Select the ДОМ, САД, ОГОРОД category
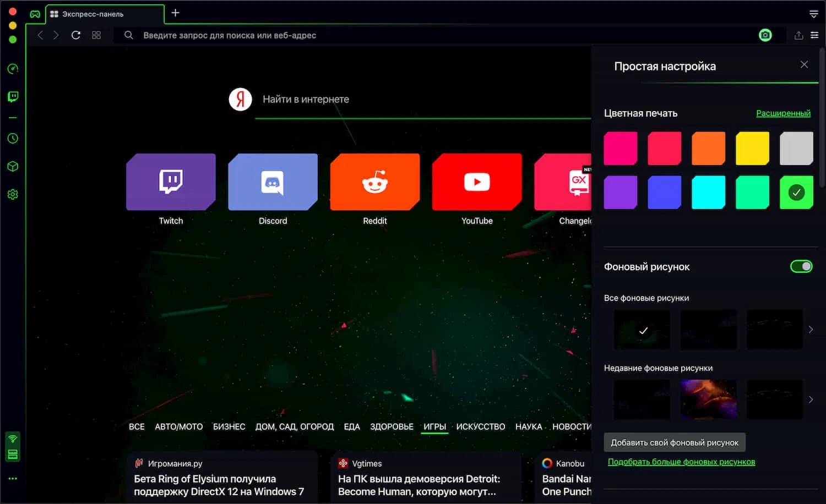The height and width of the screenshot is (504, 826). click(x=295, y=426)
